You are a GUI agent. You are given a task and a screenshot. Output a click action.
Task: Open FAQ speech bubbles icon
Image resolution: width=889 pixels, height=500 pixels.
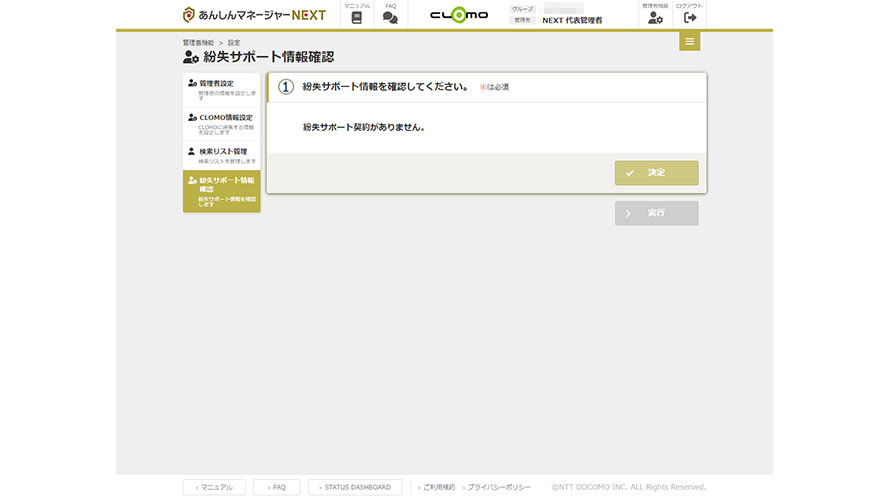tap(390, 17)
